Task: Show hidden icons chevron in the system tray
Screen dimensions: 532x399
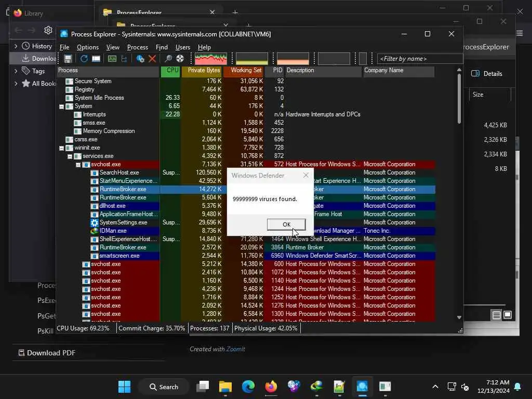Action: tap(435, 387)
